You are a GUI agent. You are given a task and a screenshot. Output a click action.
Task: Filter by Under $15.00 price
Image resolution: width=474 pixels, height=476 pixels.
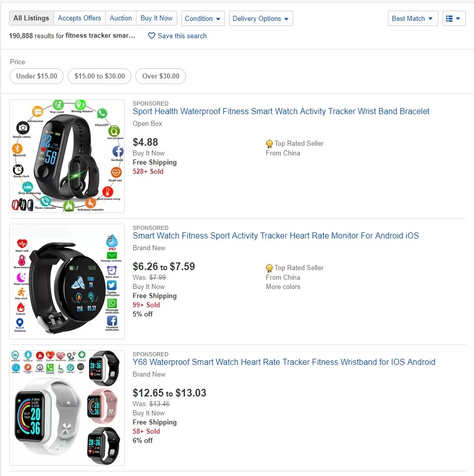pos(37,76)
